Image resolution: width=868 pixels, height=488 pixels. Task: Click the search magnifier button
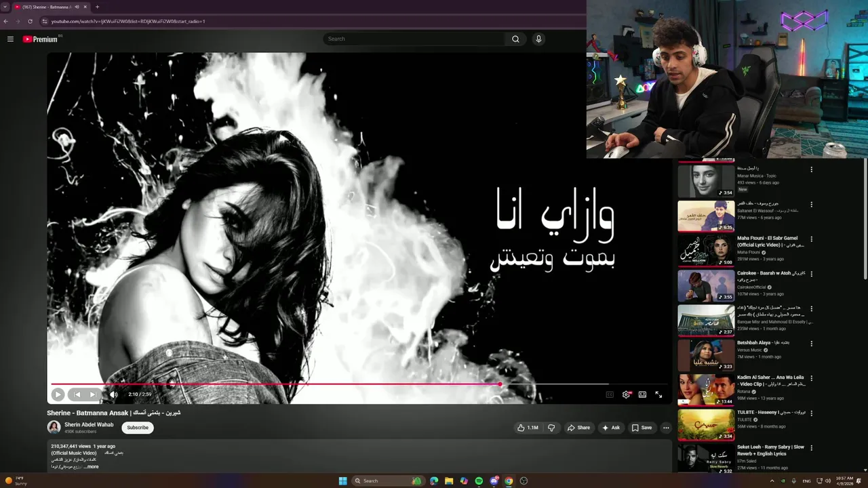click(x=515, y=39)
